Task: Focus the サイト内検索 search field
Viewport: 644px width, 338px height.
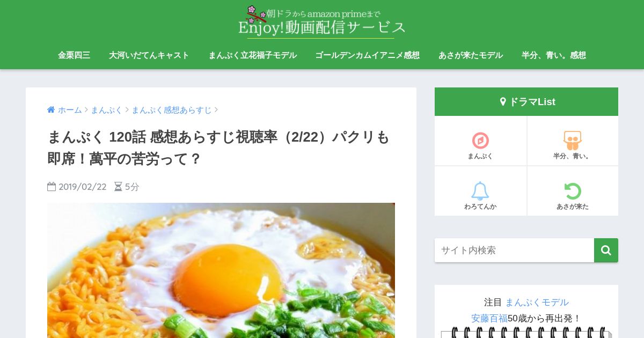Action: [514, 250]
